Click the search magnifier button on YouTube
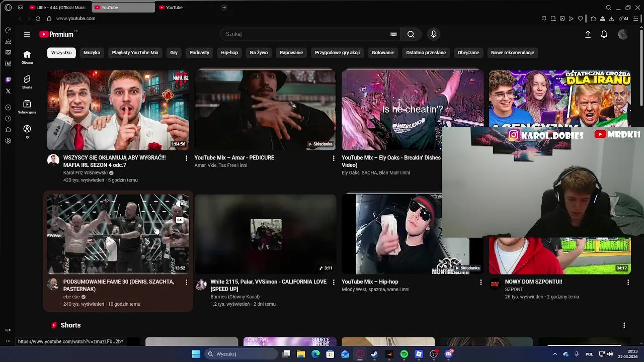 (411, 34)
